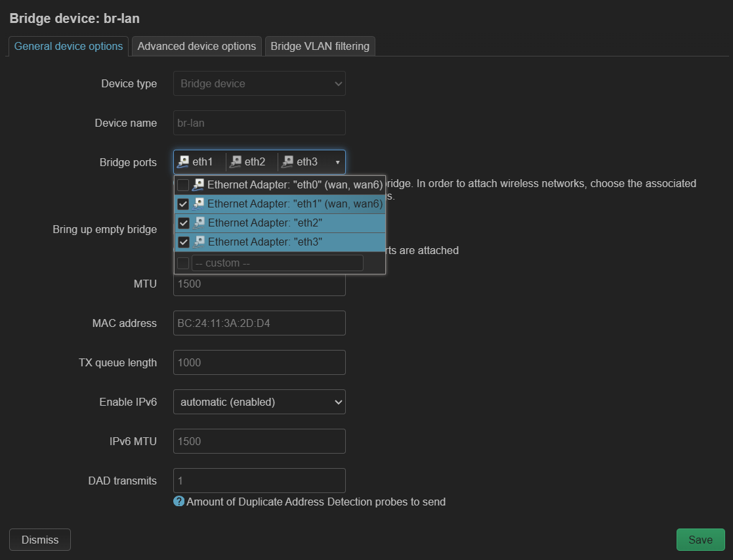The image size is (733, 560).
Task: Click the help icon beside DAD probes description
Action: tap(178, 502)
